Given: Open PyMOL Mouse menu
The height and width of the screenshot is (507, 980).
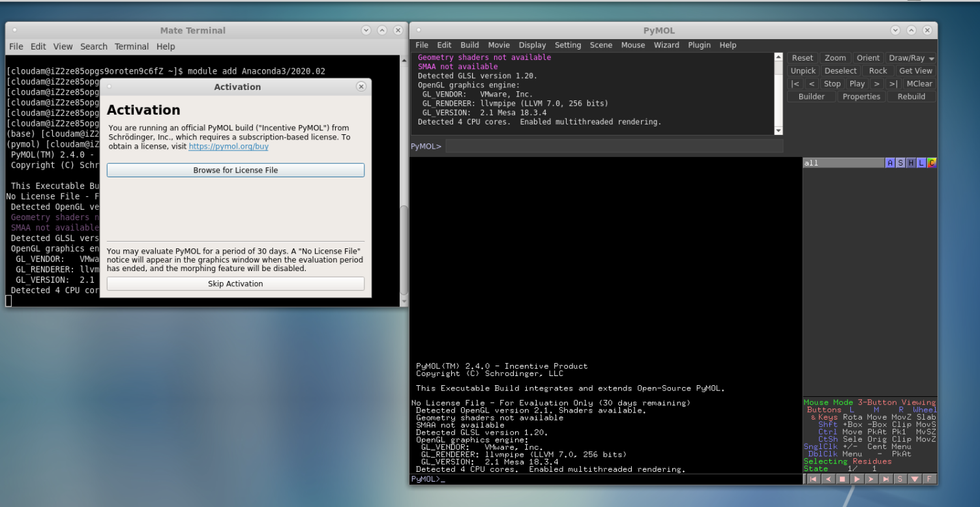Looking at the screenshot, I should pyautogui.click(x=632, y=45).
